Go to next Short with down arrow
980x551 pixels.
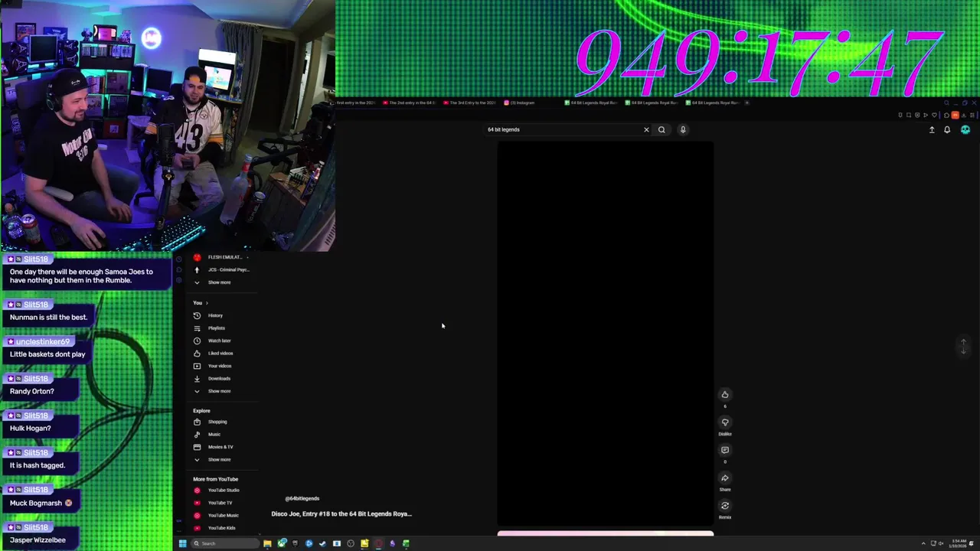[x=964, y=350]
